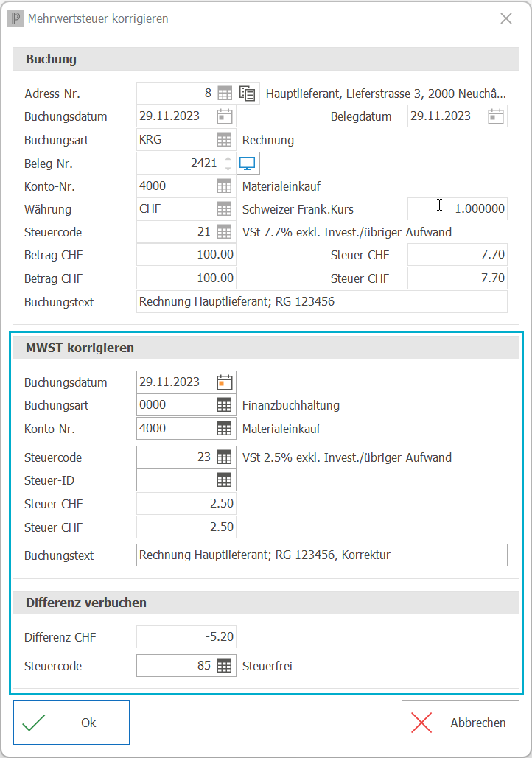Increase Beleg-Nr. with the up stepper arrow

(228, 159)
